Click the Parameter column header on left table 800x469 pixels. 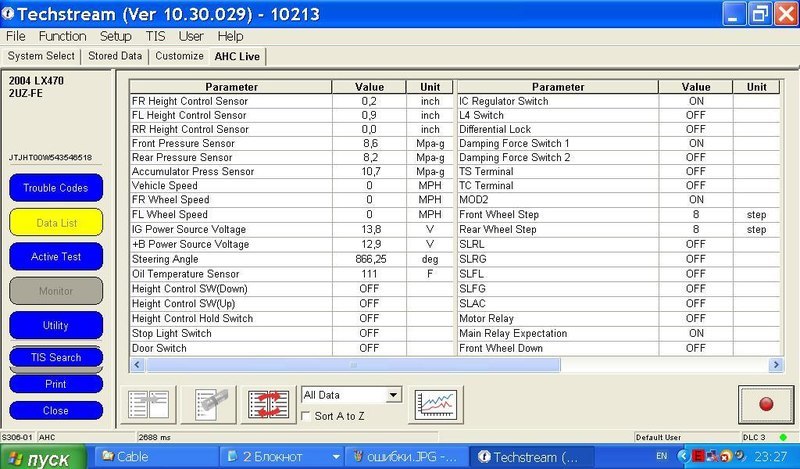pyautogui.click(x=230, y=87)
